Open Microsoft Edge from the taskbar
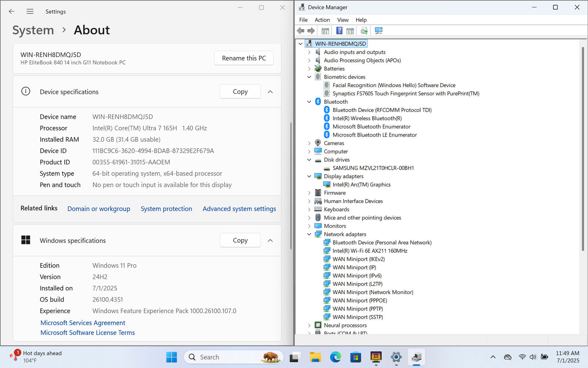The width and height of the screenshot is (588, 368). pyautogui.click(x=335, y=357)
